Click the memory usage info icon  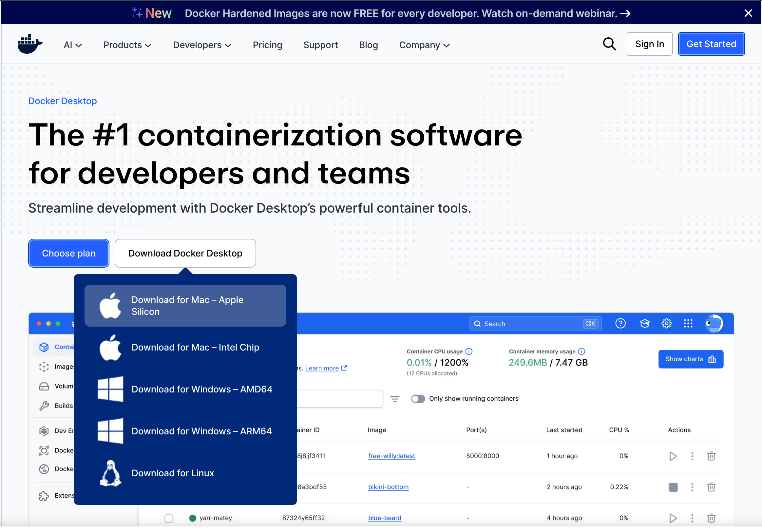click(581, 351)
